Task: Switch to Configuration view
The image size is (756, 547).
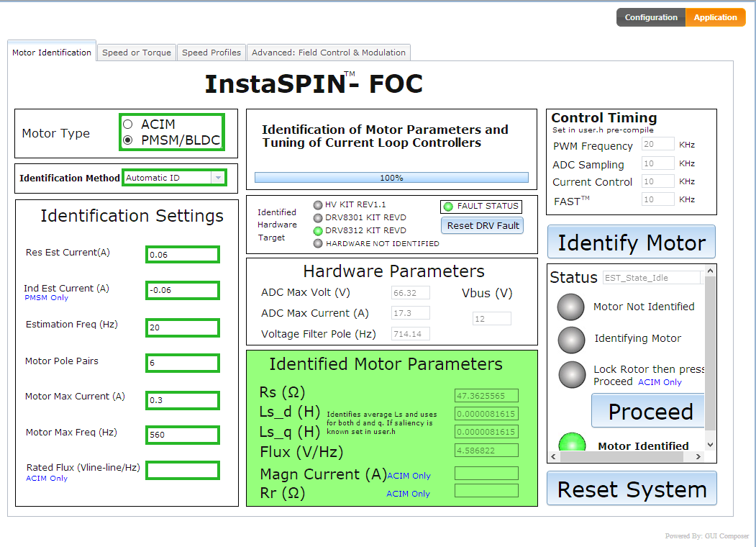Action: pos(651,17)
